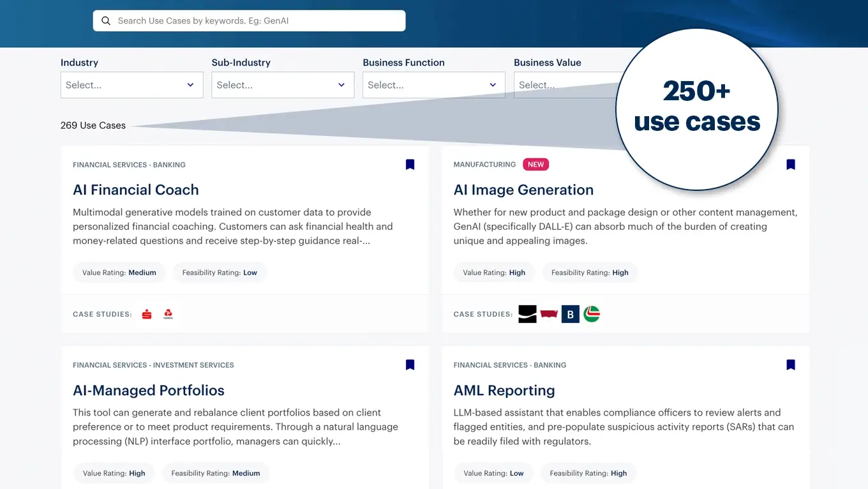The width and height of the screenshot is (868, 489).
Task: Open the navy 'B' case study logo
Action: (570, 314)
